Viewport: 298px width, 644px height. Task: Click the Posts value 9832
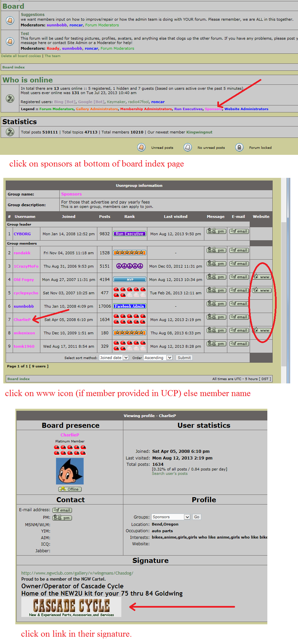tap(105, 234)
